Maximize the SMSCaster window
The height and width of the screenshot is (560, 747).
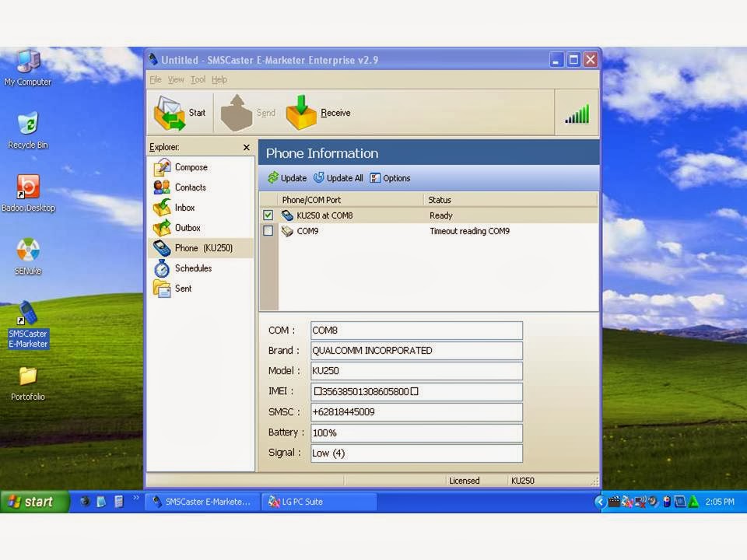573,60
